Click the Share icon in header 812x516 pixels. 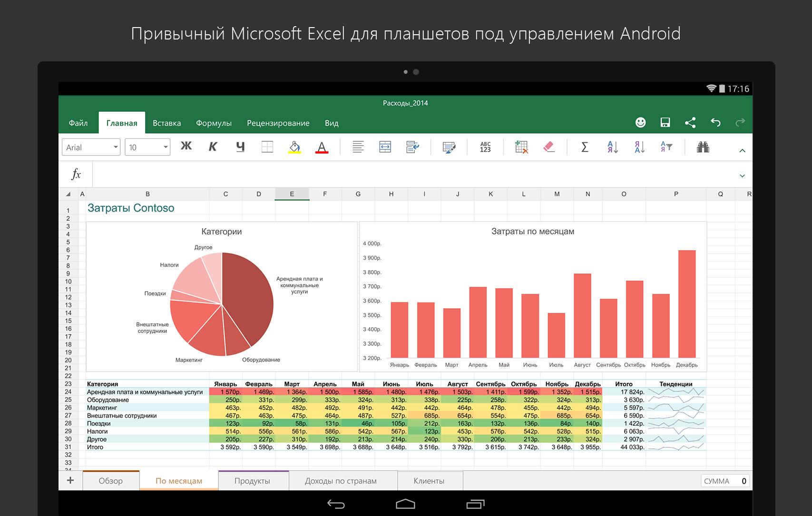[x=690, y=123]
